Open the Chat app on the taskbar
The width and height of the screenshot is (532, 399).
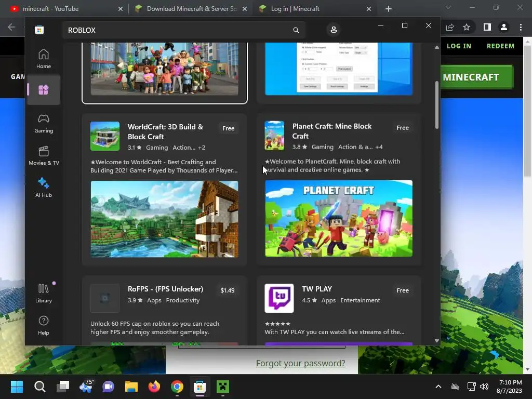[109, 387]
